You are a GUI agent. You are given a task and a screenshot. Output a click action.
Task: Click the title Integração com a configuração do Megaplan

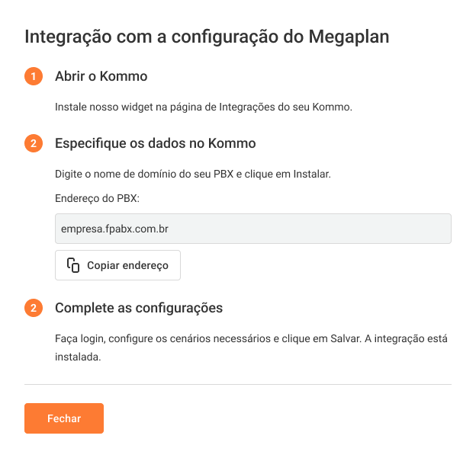207,37
